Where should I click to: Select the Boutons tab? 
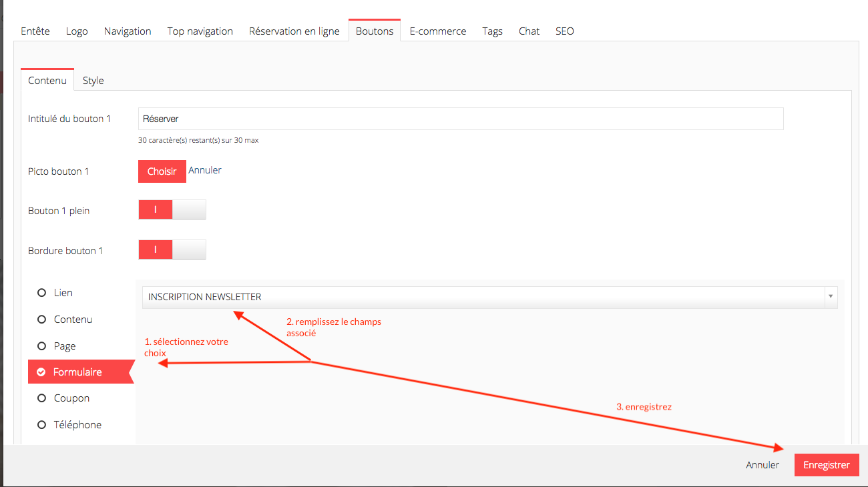(x=375, y=31)
